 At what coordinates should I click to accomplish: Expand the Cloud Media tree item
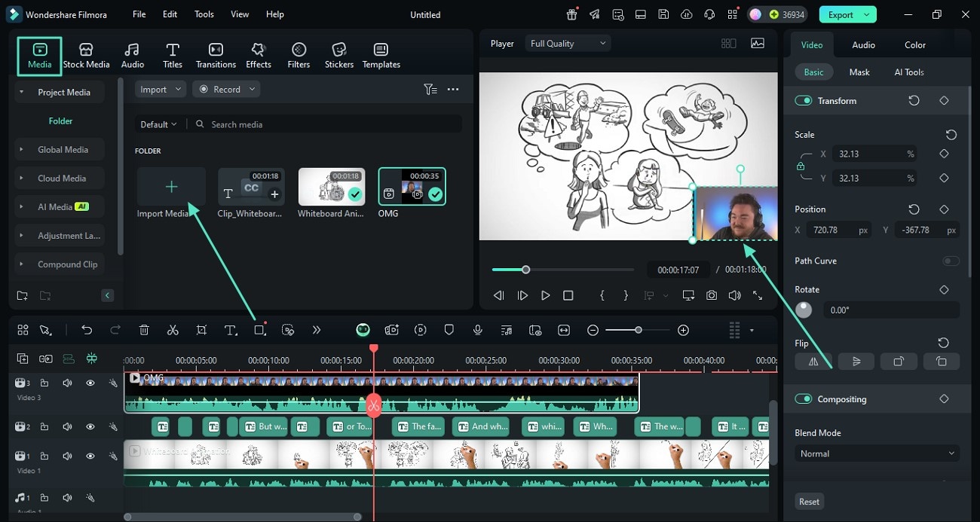coord(21,179)
